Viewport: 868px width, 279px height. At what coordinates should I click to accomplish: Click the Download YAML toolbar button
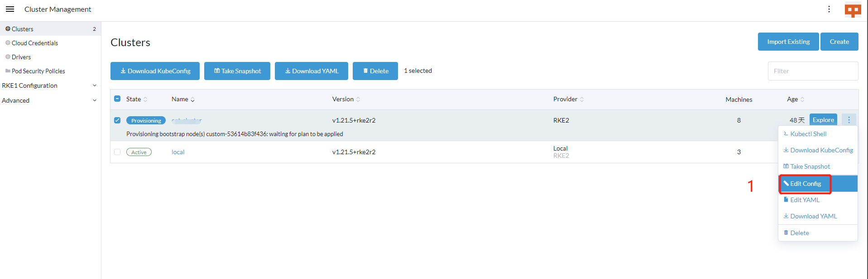(312, 71)
